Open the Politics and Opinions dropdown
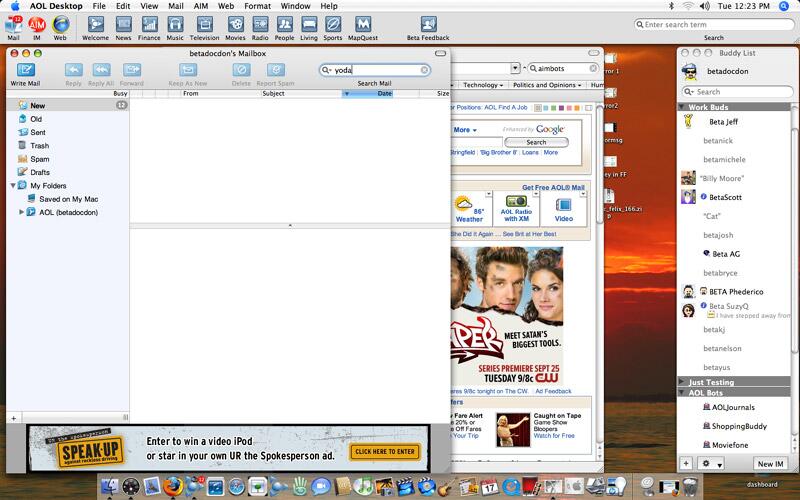Screen dimensions: 800x500 coord(546,85)
